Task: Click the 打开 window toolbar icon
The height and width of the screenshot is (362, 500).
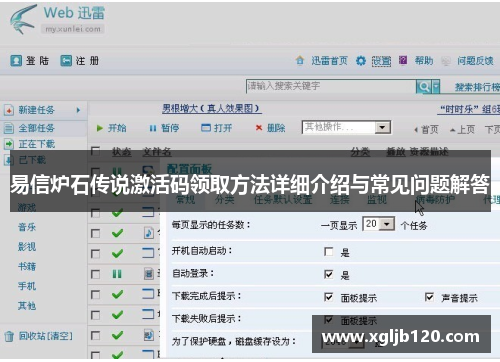Action: click(206, 128)
